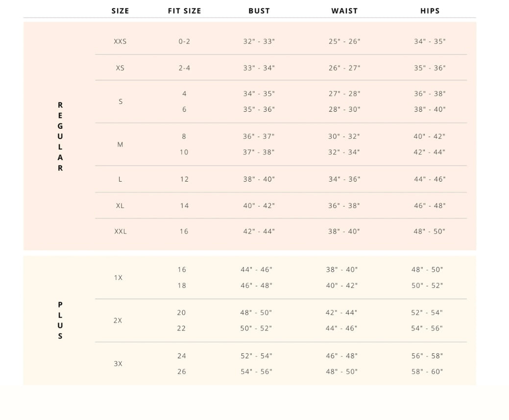
Task: Select the HIPS column header
Action: coord(430,11)
